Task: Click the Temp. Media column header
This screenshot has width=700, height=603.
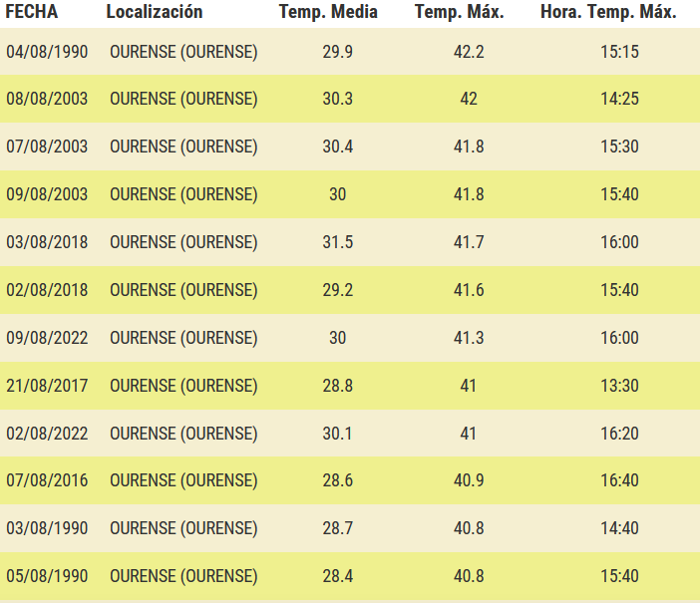Action: (328, 12)
